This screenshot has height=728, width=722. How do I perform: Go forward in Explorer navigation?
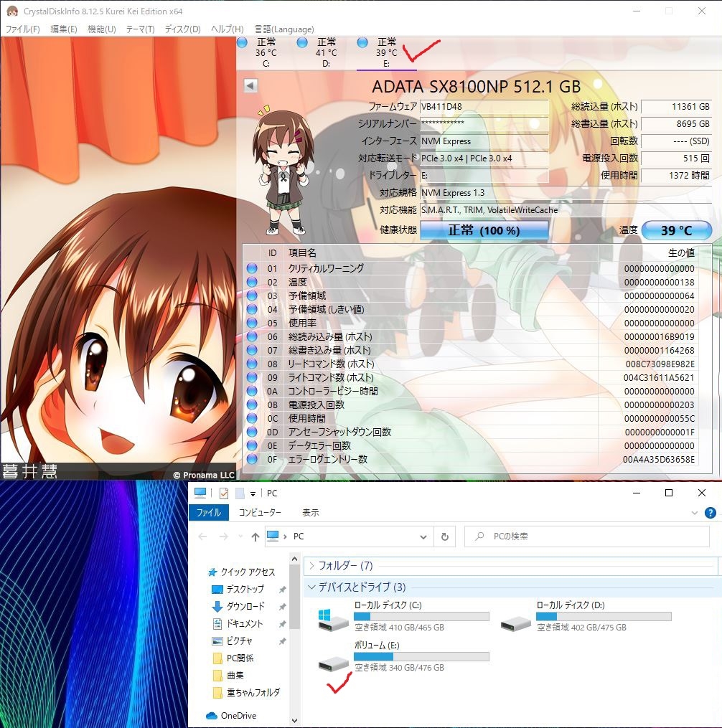click(223, 536)
